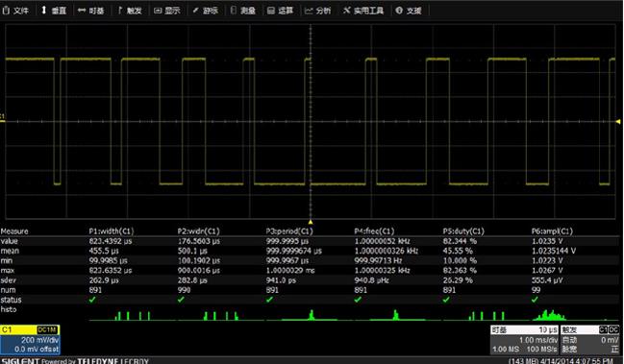Image resolution: width=624 pixels, height=364 pixels.
Task: Click the C1 channel descriptor box
Action: pyautogui.click(x=30, y=340)
